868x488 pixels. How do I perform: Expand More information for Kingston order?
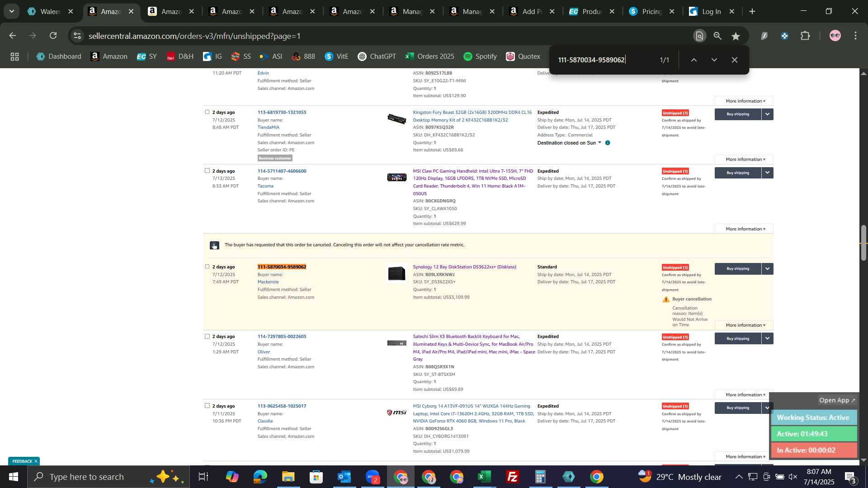(x=744, y=160)
